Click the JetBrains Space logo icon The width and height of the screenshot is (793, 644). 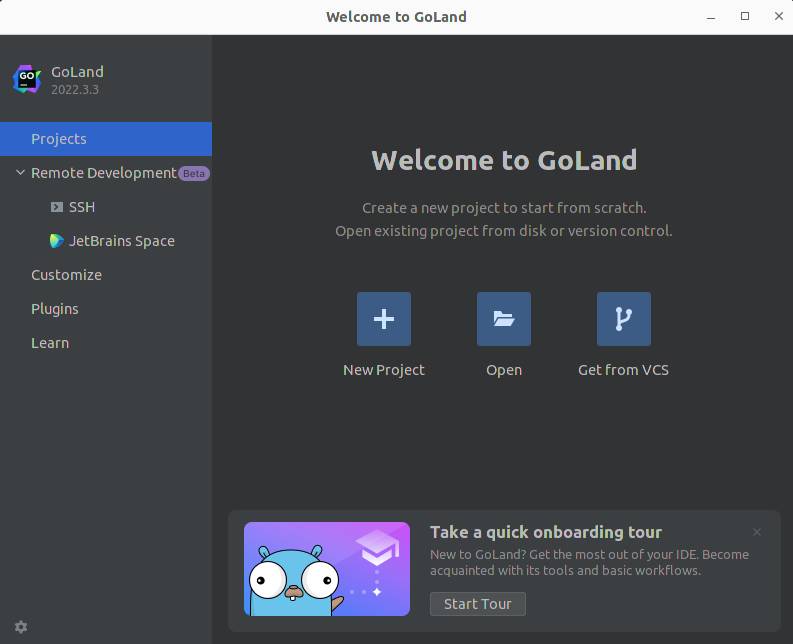tap(57, 241)
